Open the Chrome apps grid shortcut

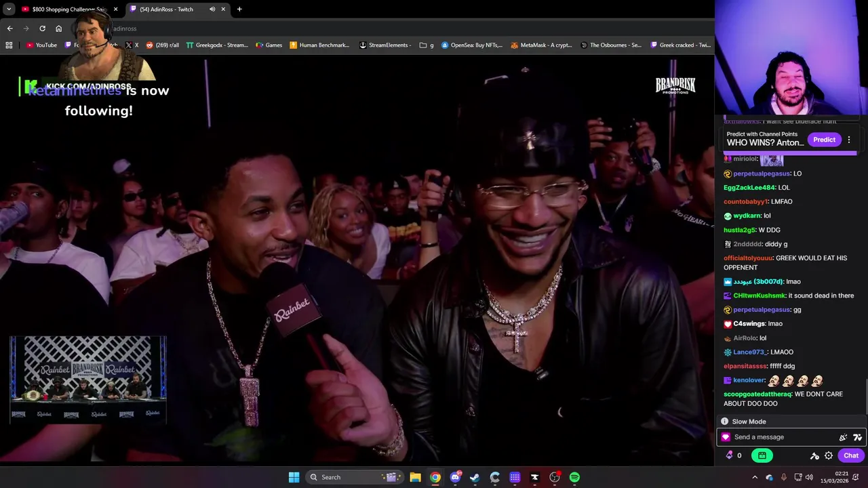[x=9, y=45]
